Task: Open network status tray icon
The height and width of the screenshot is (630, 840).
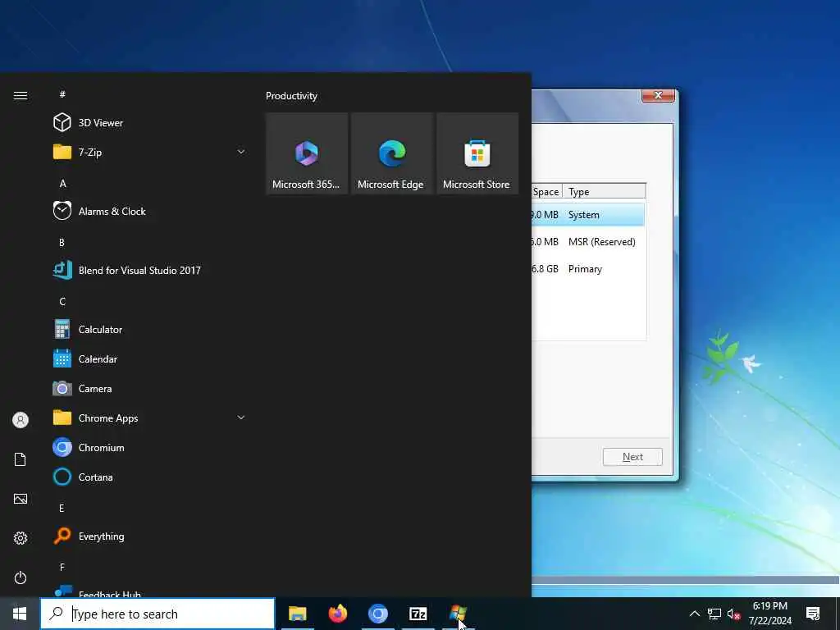Action: 714,614
